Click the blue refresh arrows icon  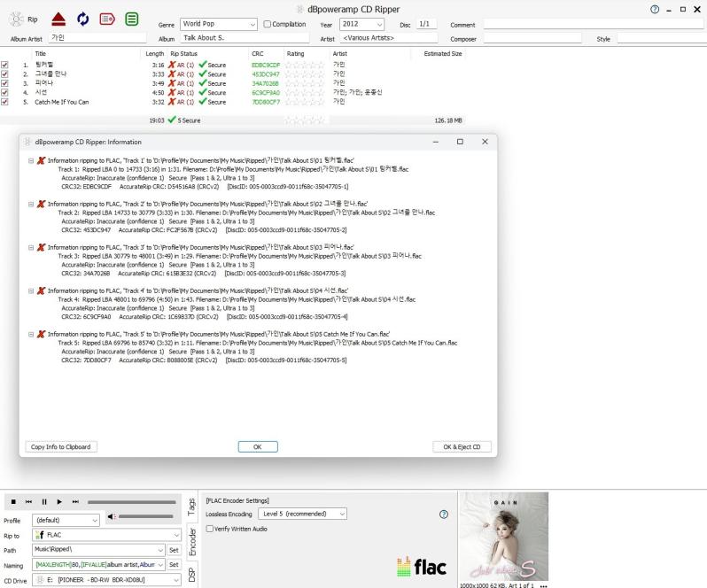(83, 19)
